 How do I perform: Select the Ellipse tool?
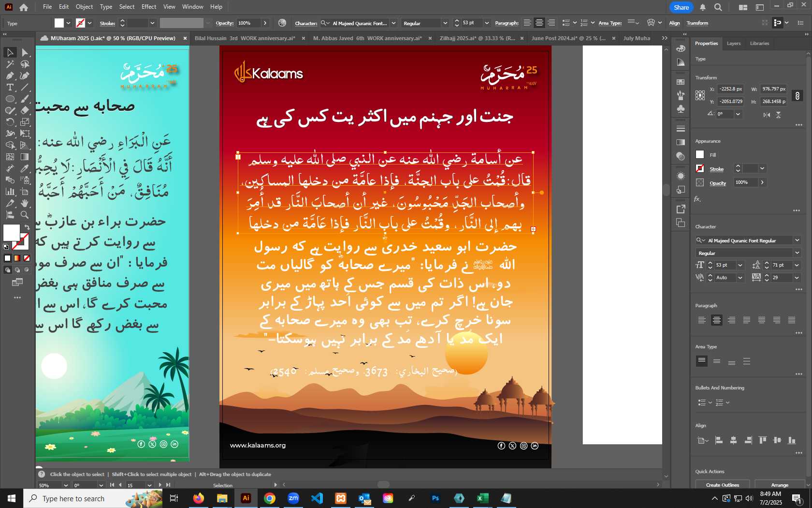point(10,99)
